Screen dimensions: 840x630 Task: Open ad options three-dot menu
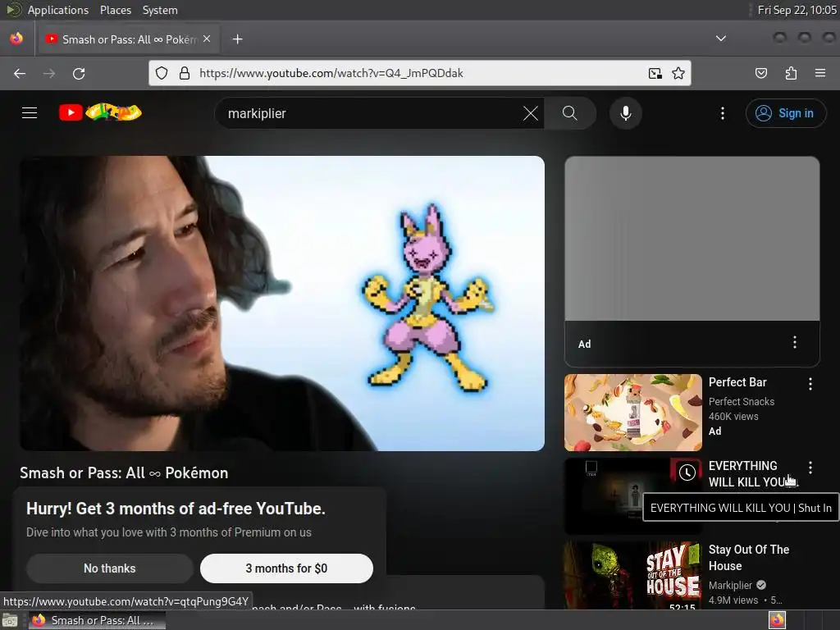pyautogui.click(x=794, y=342)
